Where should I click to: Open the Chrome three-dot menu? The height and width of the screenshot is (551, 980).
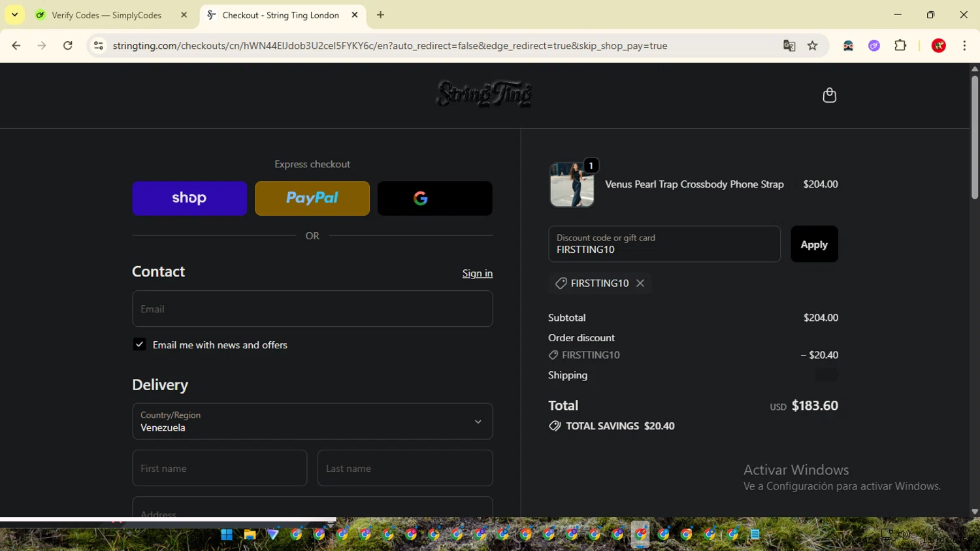click(x=964, y=46)
